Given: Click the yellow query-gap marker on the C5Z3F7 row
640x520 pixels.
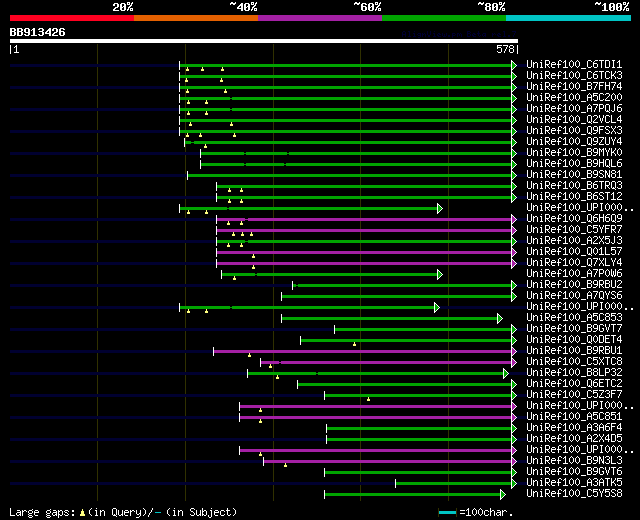Looking at the screenshot, I should click(x=368, y=399).
